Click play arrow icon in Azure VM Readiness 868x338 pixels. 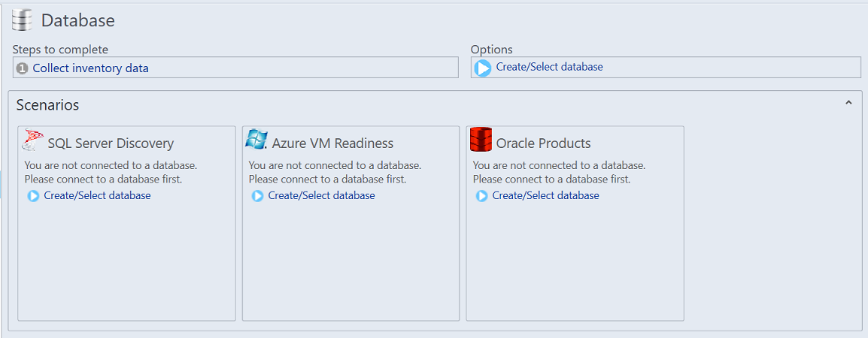[258, 196]
